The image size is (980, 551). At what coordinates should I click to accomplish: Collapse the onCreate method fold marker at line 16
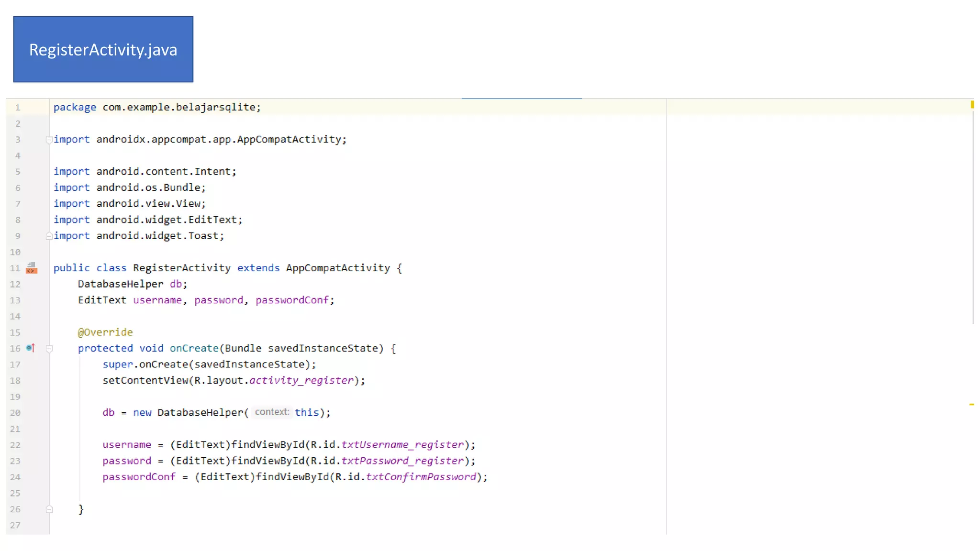coord(49,349)
